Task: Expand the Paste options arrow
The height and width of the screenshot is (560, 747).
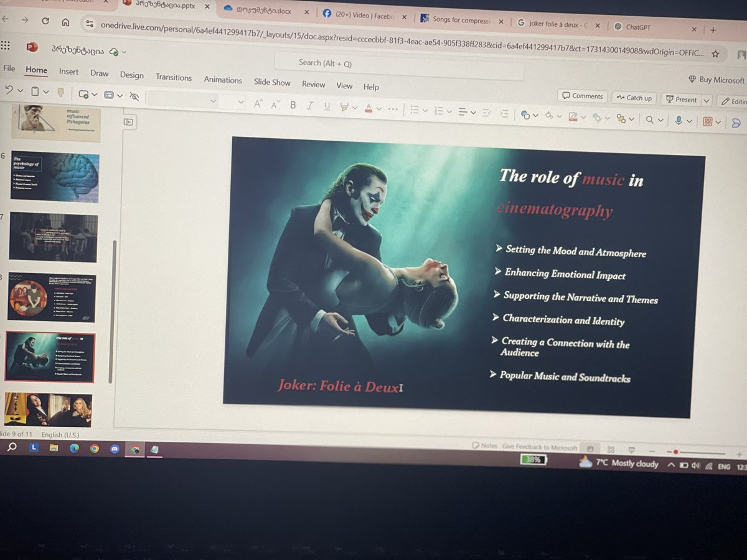Action: coord(46,93)
